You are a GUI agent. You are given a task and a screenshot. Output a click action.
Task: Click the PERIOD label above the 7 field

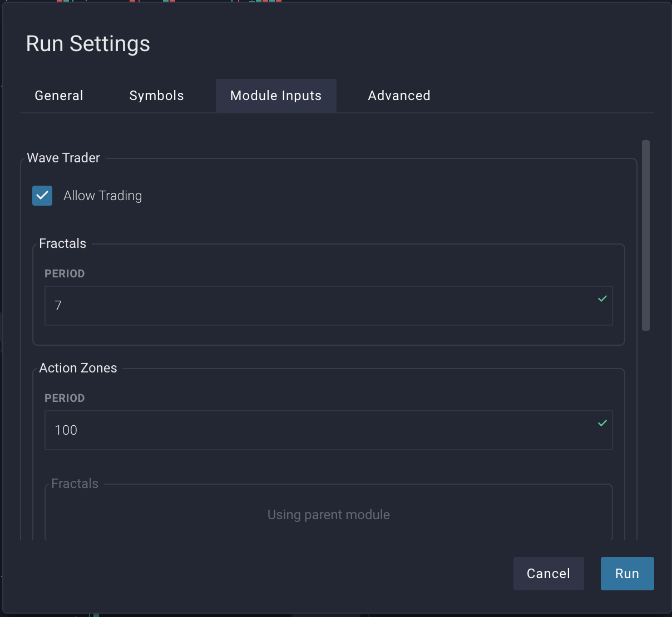coord(65,273)
